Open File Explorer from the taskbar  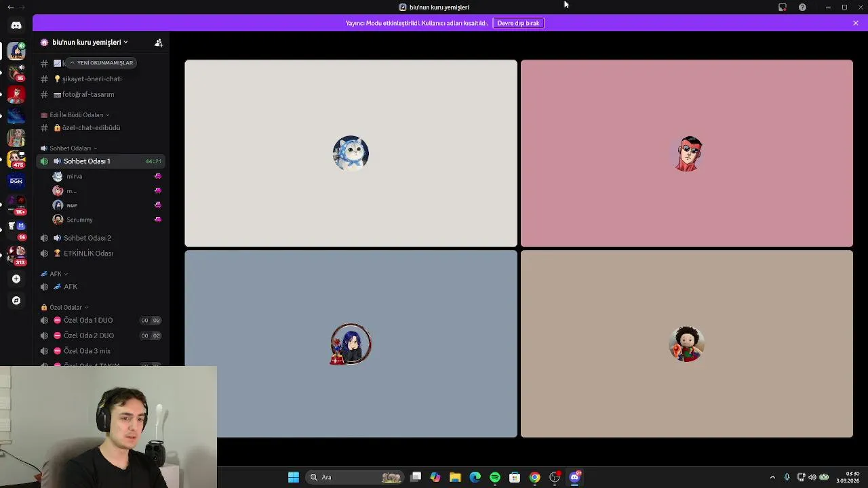pyautogui.click(x=455, y=477)
